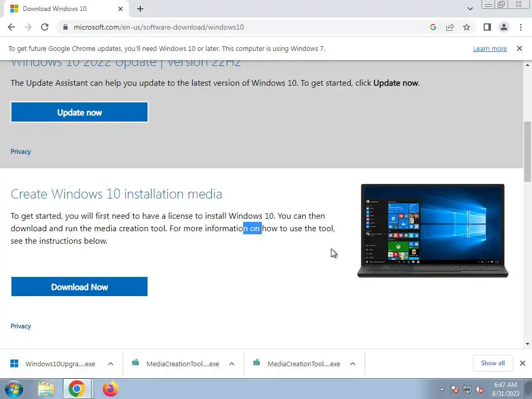Click the Update now button

pos(79,112)
